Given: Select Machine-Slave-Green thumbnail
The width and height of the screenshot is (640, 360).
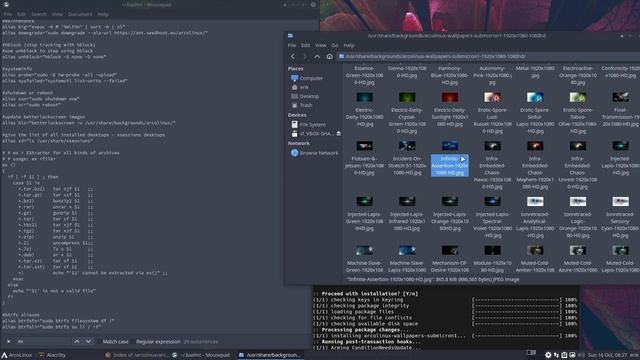Looking at the screenshot, I should coord(364,250).
